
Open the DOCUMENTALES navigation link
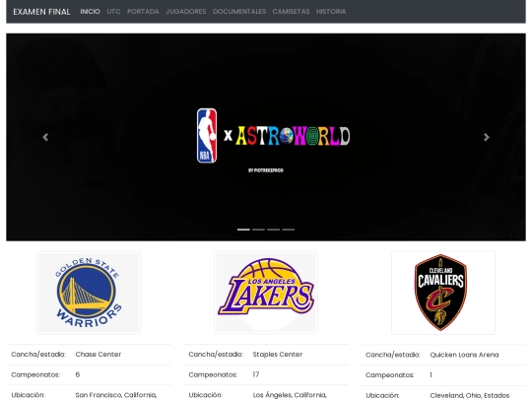pyautogui.click(x=239, y=12)
